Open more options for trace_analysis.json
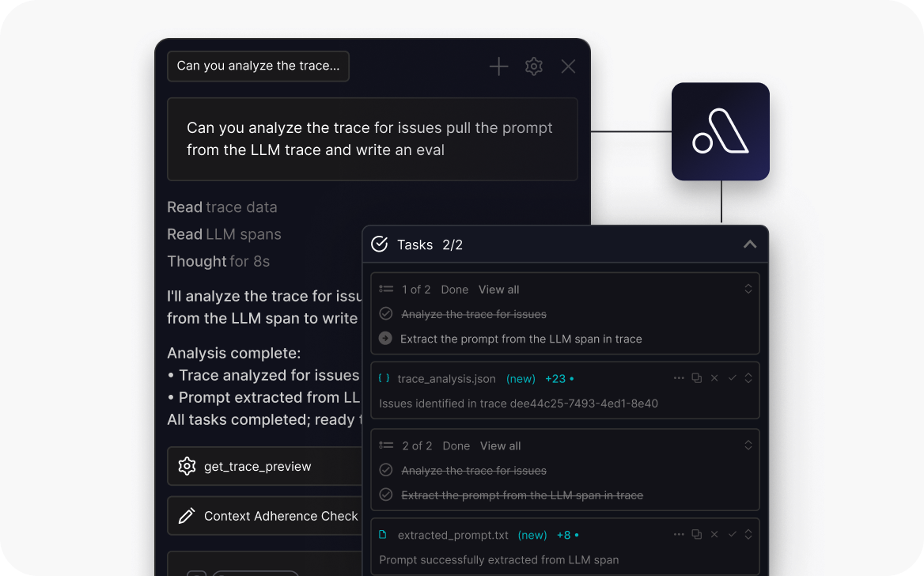Image resolution: width=924 pixels, height=576 pixels. tap(679, 378)
